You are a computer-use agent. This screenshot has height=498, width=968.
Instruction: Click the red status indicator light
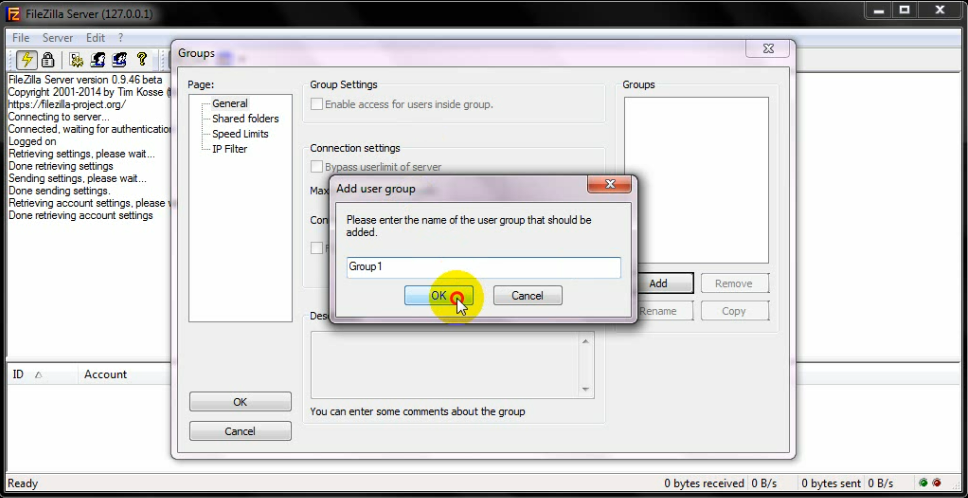point(937,483)
